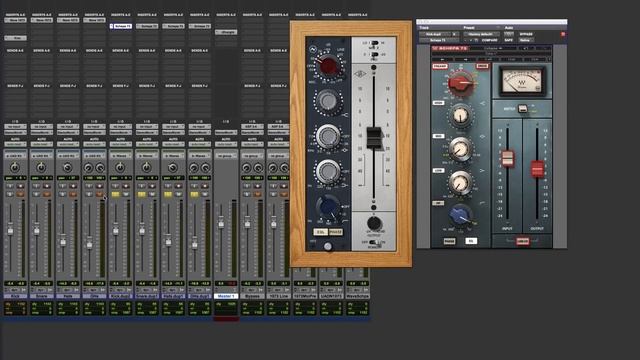Open the factory default preset menu

tap(481, 34)
